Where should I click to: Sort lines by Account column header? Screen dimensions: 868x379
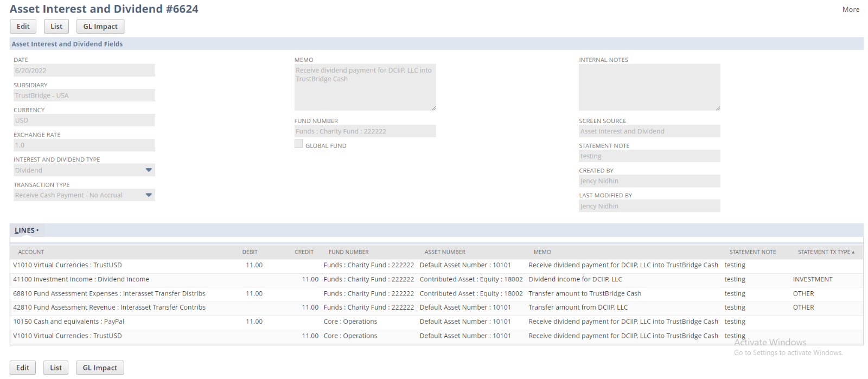pos(31,252)
